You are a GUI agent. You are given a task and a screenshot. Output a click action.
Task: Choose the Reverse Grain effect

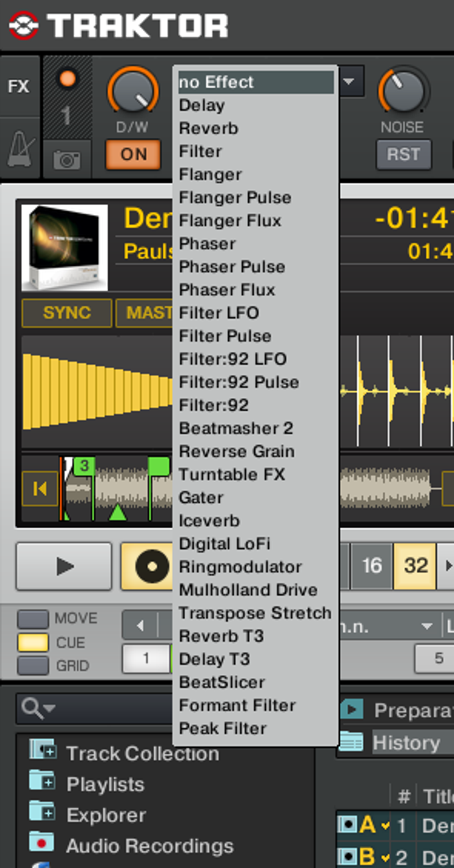(x=256, y=452)
